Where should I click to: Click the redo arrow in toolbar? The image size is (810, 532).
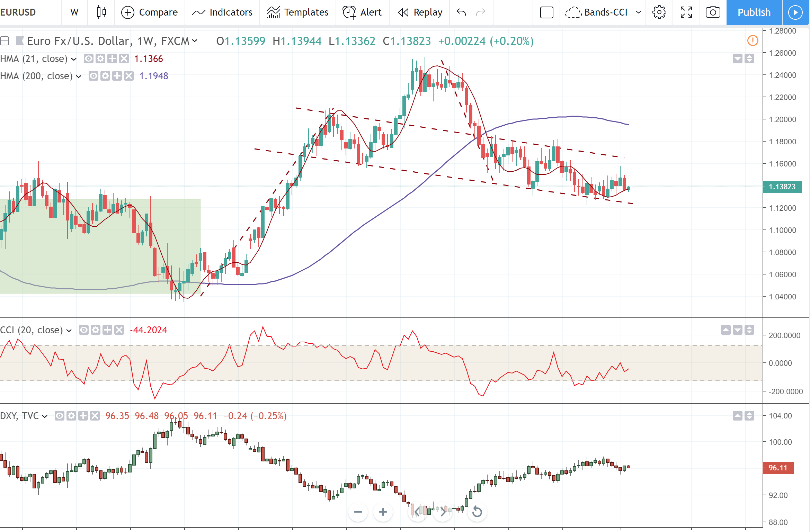pyautogui.click(x=481, y=12)
